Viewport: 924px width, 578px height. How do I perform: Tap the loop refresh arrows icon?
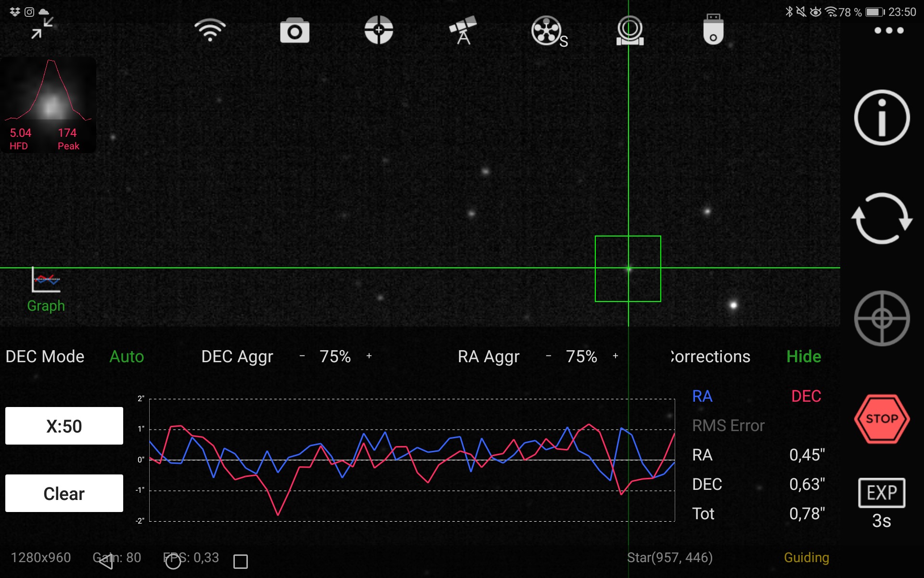click(x=882, y=218)
